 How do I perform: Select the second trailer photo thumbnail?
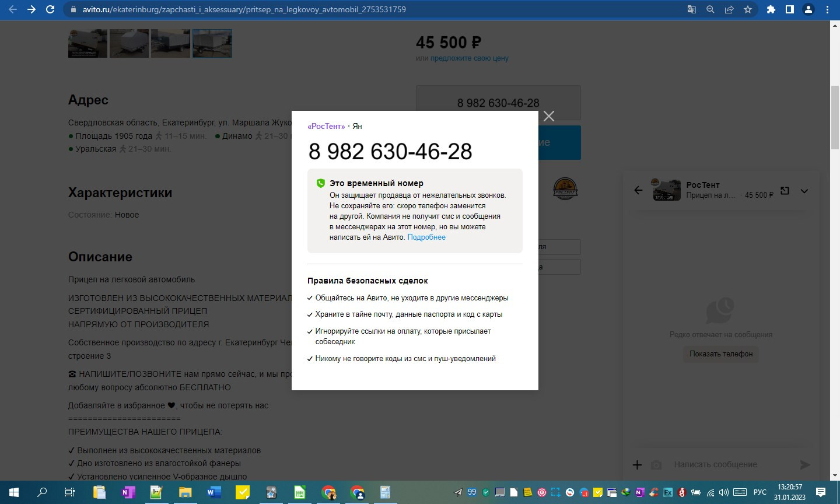pos(129,43)
